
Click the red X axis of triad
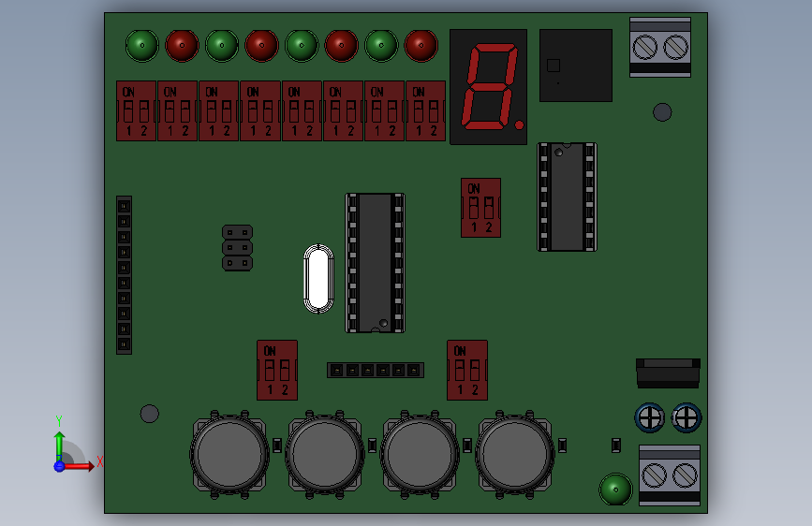pos(78,466)
